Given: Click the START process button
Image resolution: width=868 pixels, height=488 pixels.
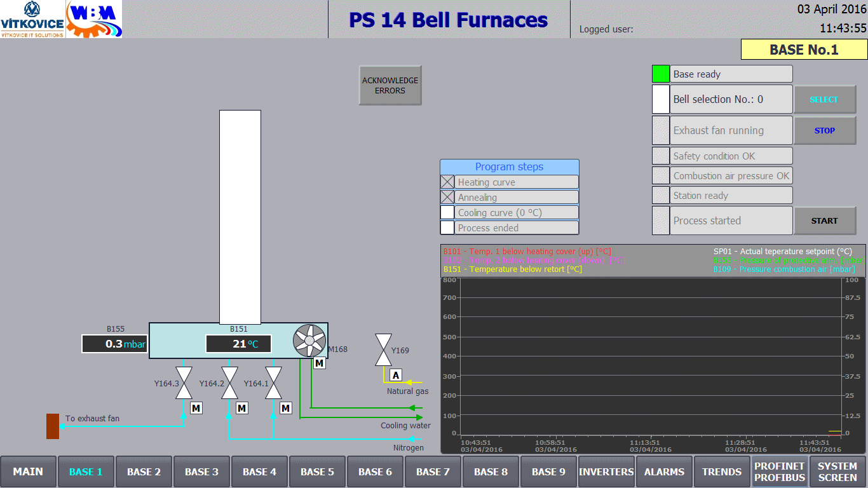Looking at the screenshot, I should (x=825, y=220).
